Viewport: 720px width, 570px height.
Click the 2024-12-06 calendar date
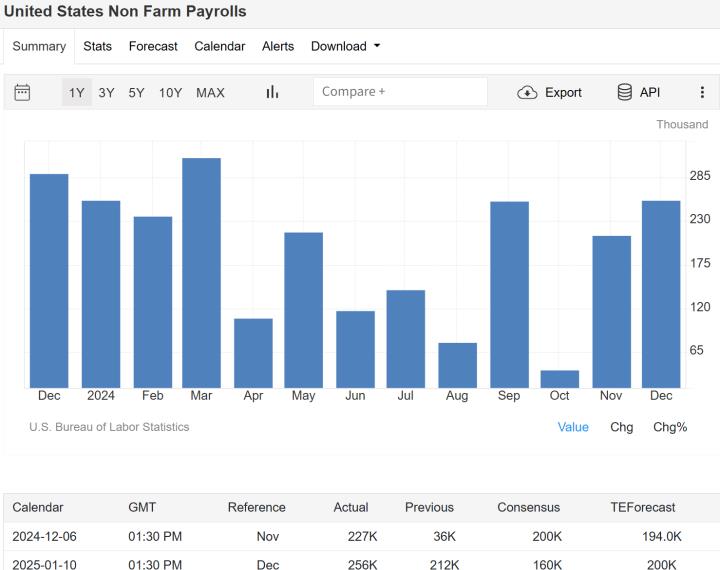pyautogui.click(x=45, y=536)
